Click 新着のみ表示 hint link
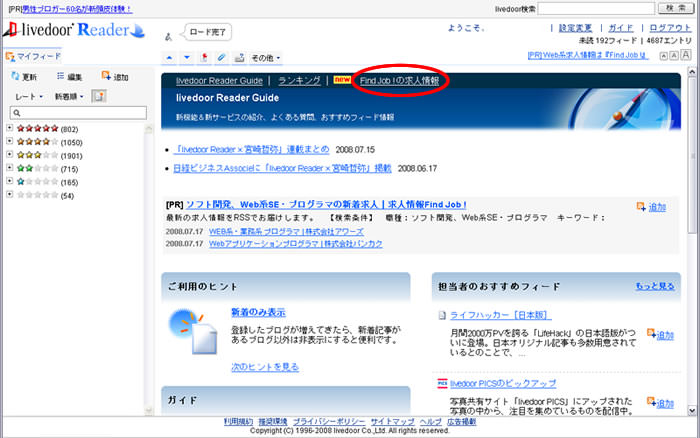700x438 pixels. (258, 313)
